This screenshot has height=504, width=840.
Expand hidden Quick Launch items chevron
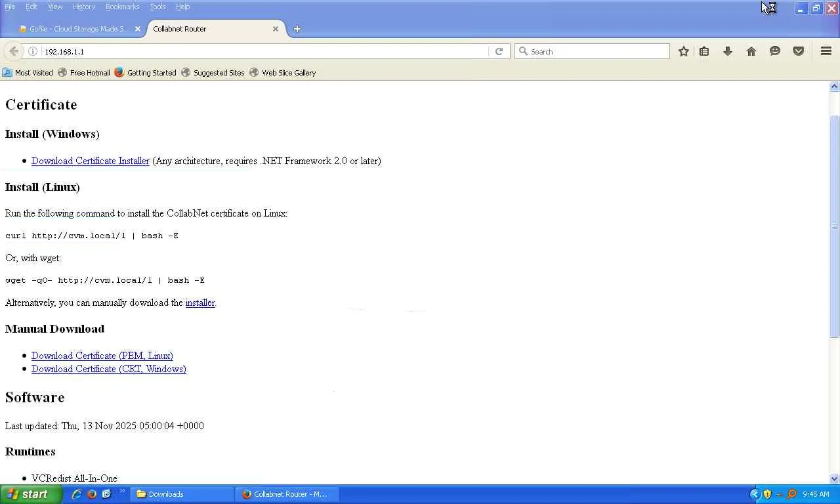(122, 492)
